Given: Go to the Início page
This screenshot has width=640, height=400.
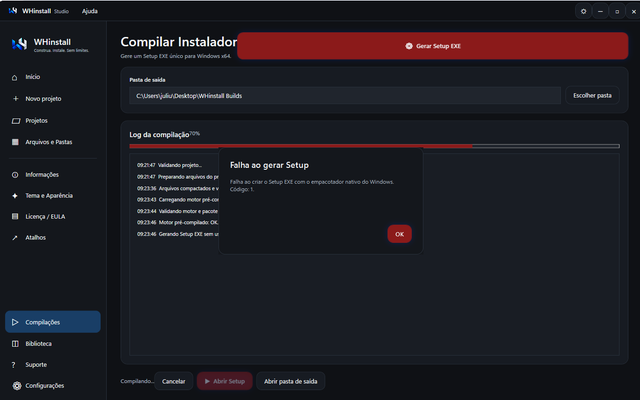Looking at the screenshot, I should (x=52, y=77).
